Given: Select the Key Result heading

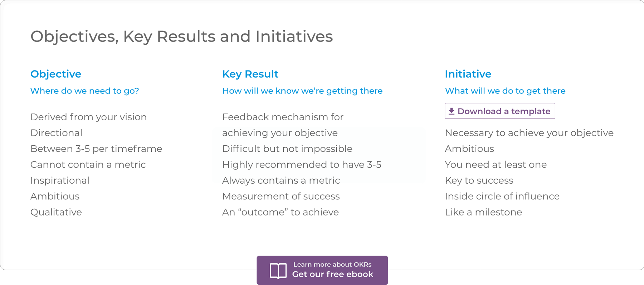Looking at the screenshot, I should tap(250, 74).
